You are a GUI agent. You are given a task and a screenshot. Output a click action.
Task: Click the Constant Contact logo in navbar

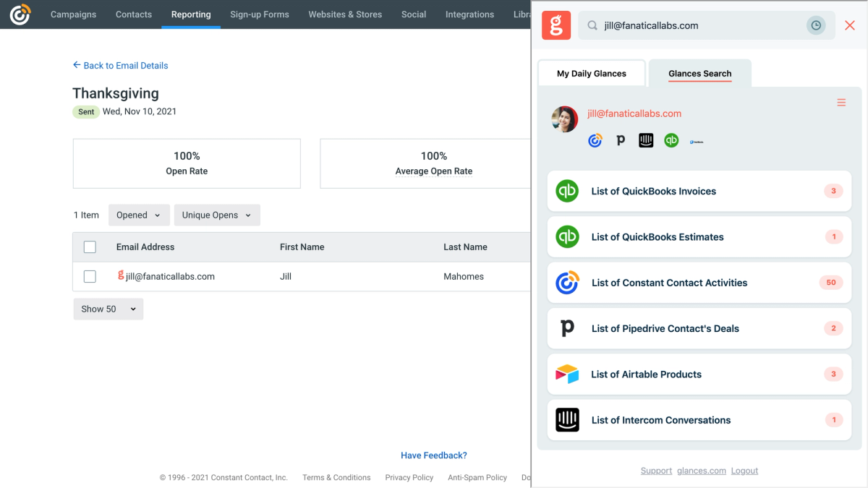pos(20,14)
